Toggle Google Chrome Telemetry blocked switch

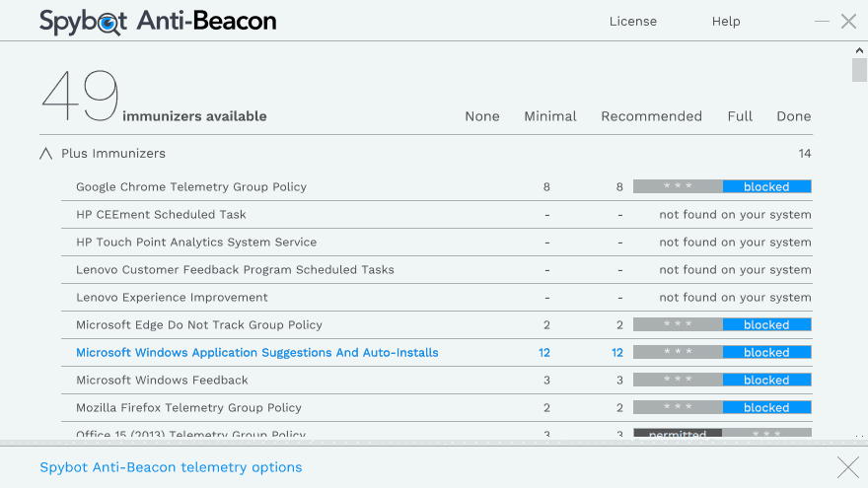tap(722, 186)
